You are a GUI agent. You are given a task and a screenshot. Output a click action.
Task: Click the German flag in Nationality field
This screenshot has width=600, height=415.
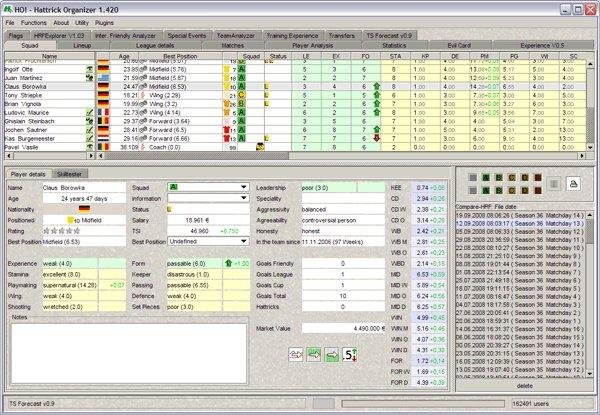[84, 209]
